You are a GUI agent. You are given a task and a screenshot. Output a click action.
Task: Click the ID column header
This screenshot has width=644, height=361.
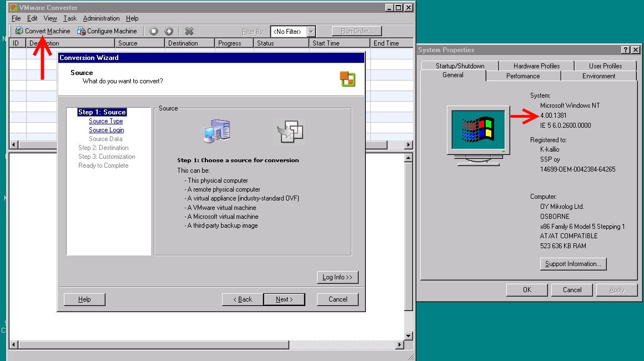coord(18,43)
